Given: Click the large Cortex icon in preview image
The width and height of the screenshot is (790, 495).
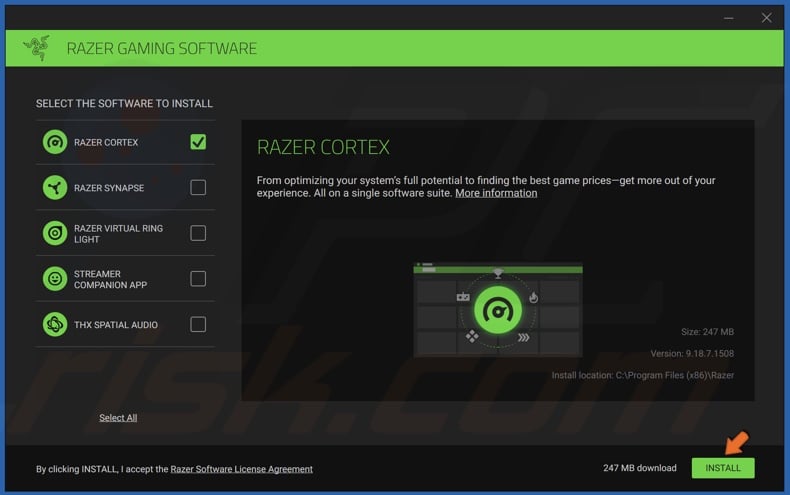Looking at the screenshot, I should tap(497, 311).
